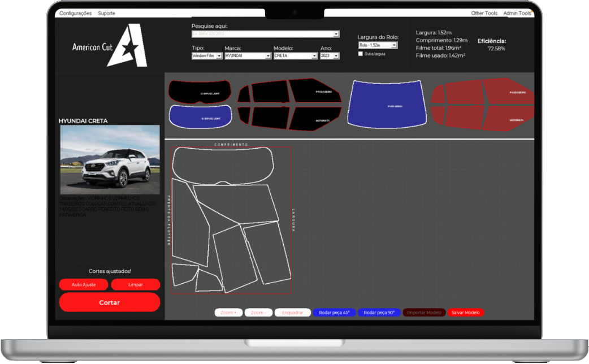Click the Filme total: 1.96m² text
589x364 pixels.
tap(439, 48)
